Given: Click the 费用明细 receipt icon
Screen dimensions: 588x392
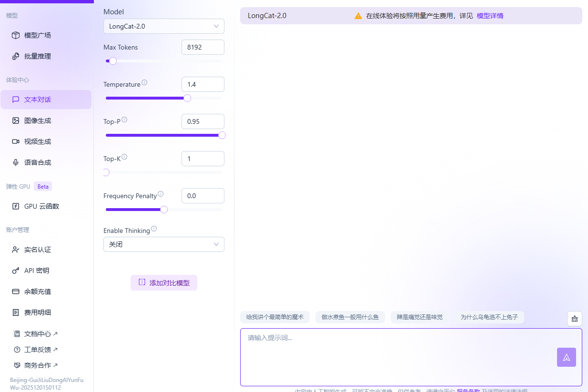Looking at the screenshot, I should tap(16, 312).
